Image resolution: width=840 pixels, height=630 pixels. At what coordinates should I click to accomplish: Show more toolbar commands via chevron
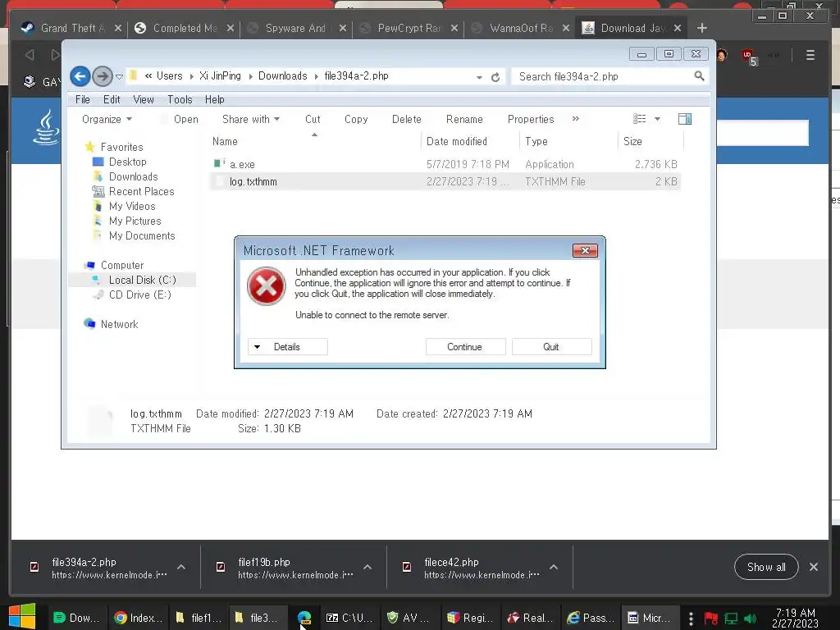pyautogui.click(x=575, y=119)
